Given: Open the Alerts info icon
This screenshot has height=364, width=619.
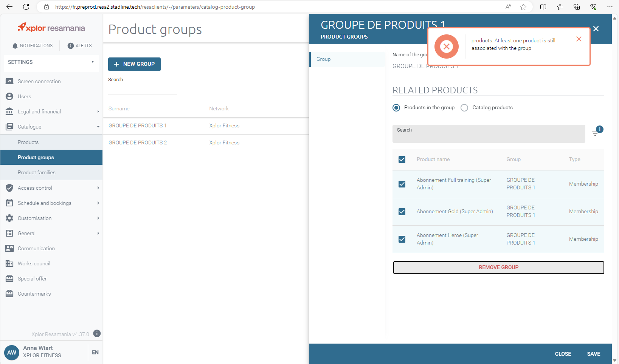Looking at the screenshot, I should [70, 46].
